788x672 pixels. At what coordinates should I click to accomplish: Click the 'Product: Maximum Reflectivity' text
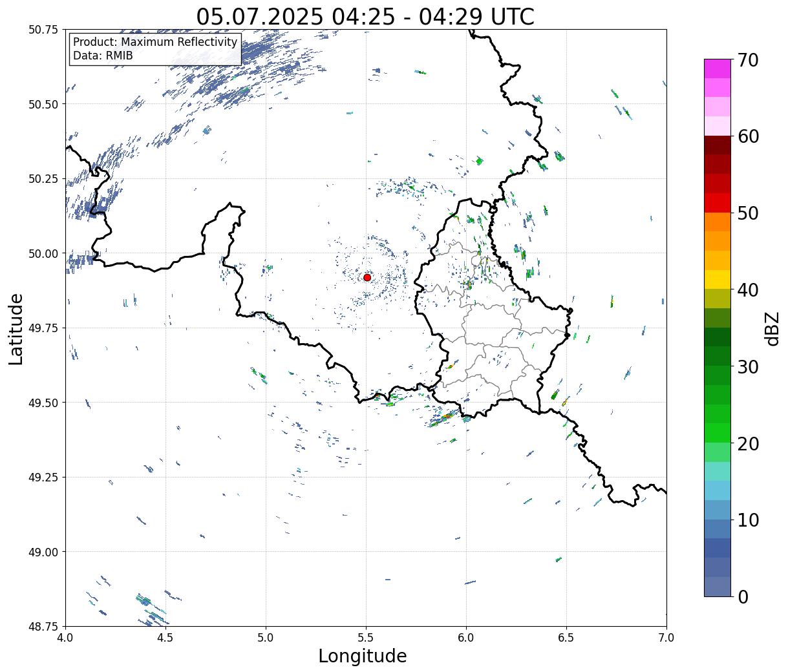tap(155, 42)
